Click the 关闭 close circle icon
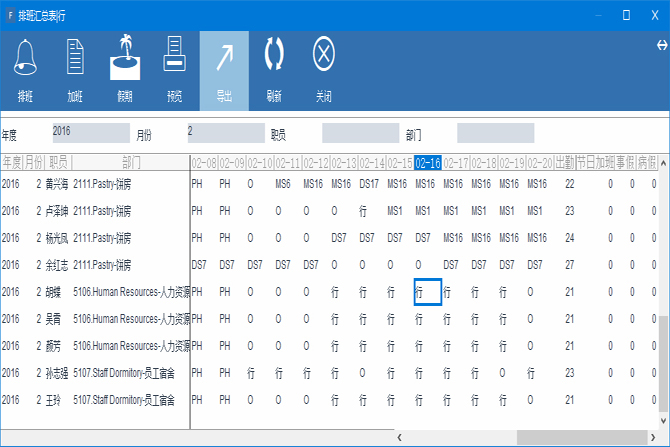670x447 pixels. coord(323,58)
